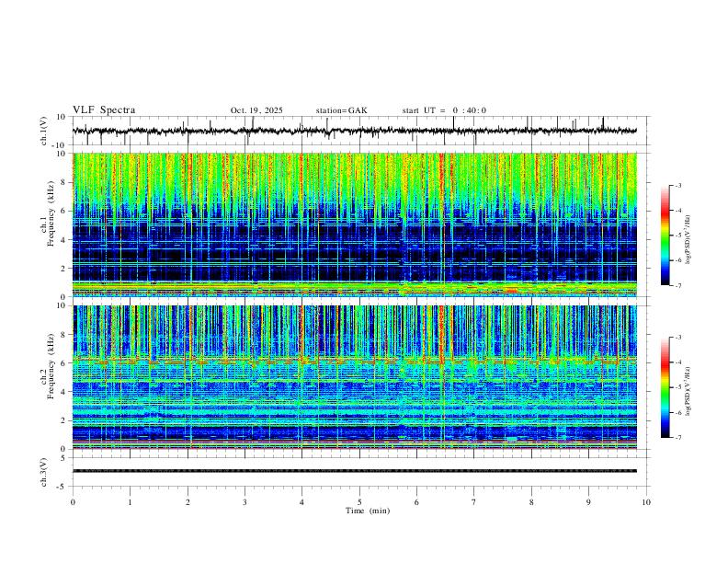
Task: Click the ch.3 black signal trace
Action: point(355,471)
